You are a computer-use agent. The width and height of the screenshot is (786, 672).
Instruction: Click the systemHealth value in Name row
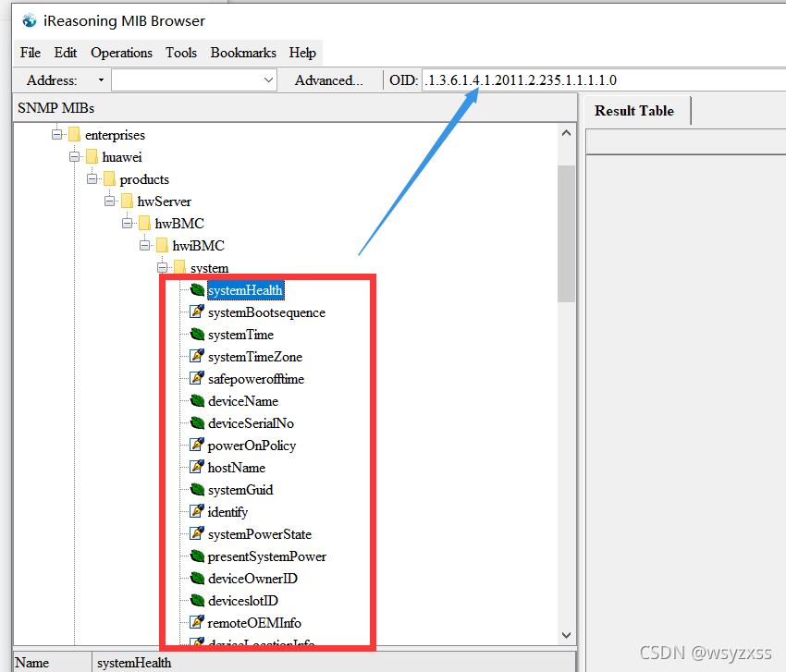click(x=134, y=663)
